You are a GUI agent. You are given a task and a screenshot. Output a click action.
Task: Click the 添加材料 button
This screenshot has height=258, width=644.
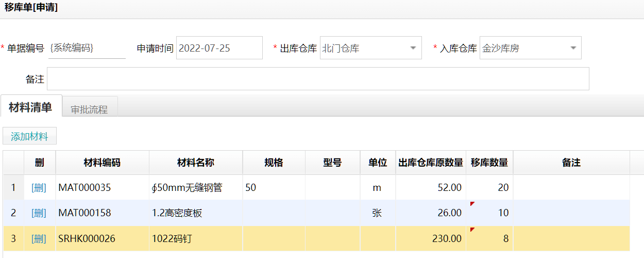click(x=29, y=137)
